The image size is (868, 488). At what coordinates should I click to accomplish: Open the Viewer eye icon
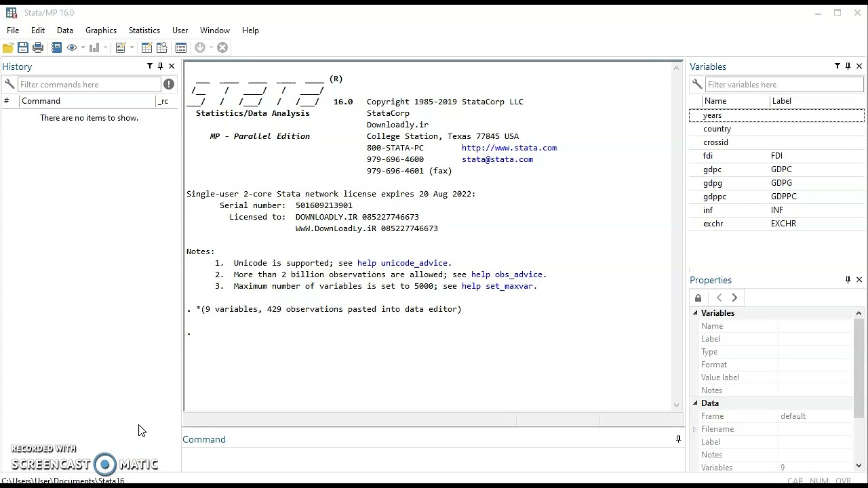tap(72, 47)
